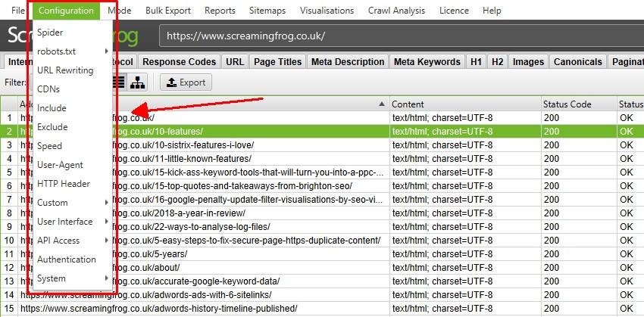Switch to Canonicals tab
This screenshot has width=644, height=317.
[578, 62]
